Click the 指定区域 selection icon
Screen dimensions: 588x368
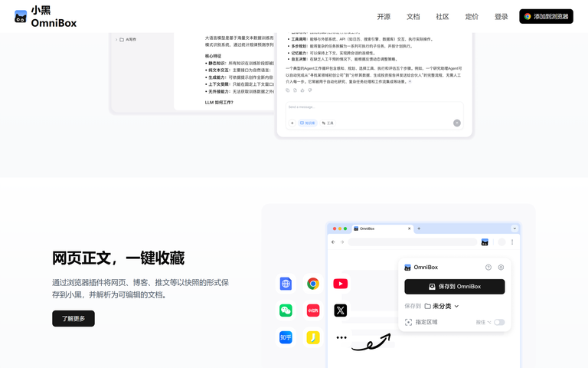click(408, 322)
